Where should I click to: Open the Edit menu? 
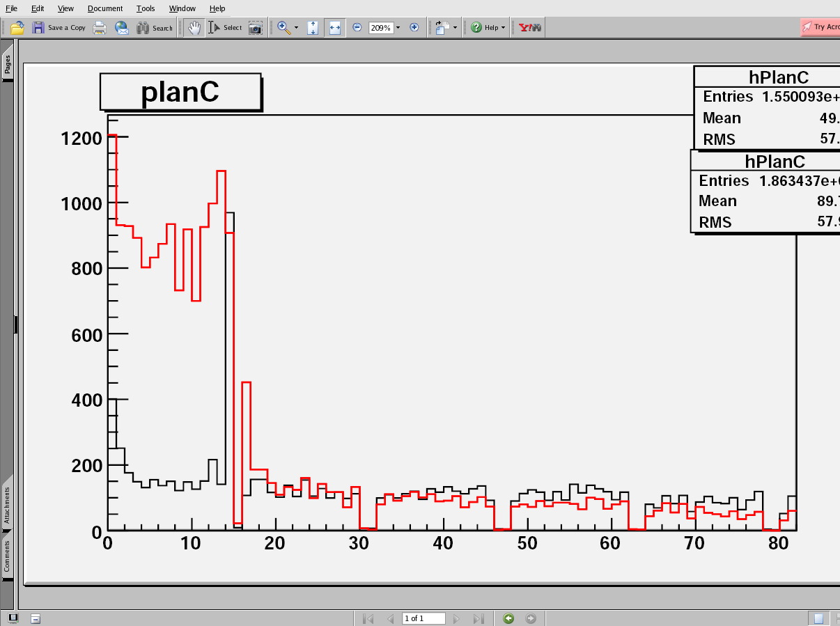(x=38, y=8)
